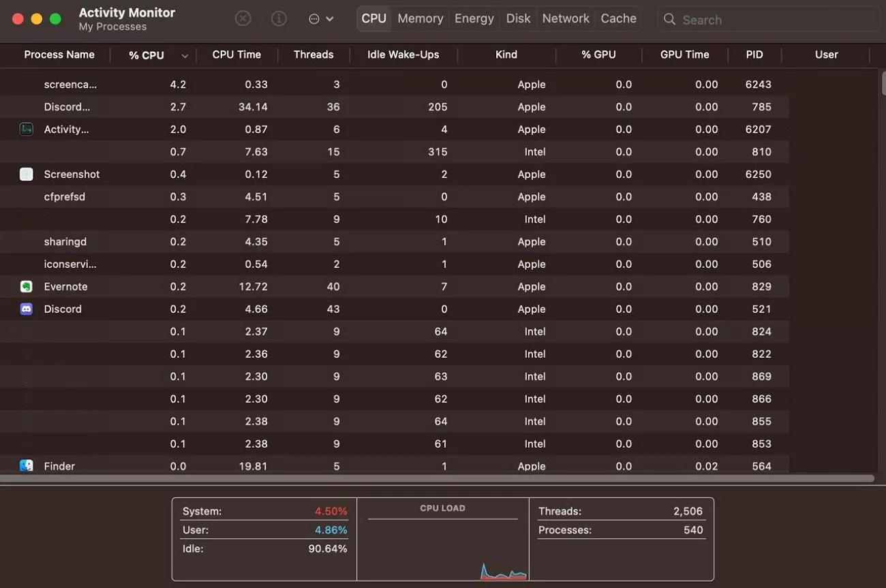Sort by the PID column header
The image size is (886, 588).
point(754,55)
